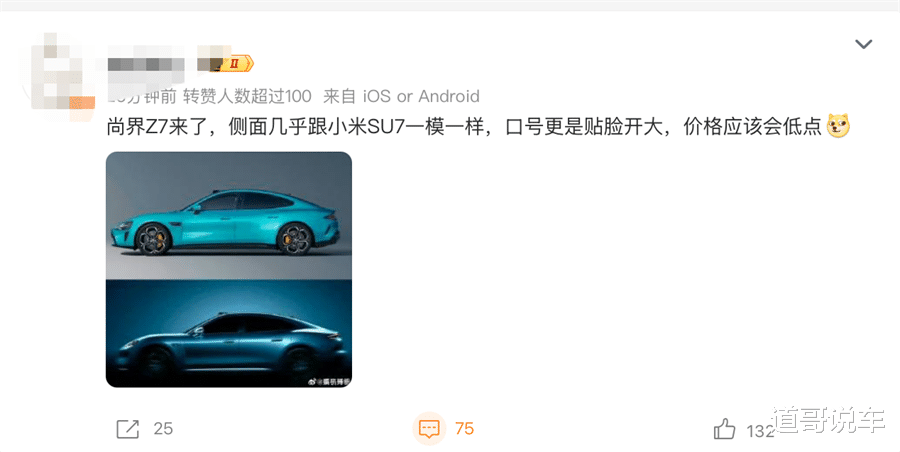Like the post with the thumbs-up icon
Image resolution: width=900 pixels, height=452 pixels.
pyautogui.click(x=724, y=429)
